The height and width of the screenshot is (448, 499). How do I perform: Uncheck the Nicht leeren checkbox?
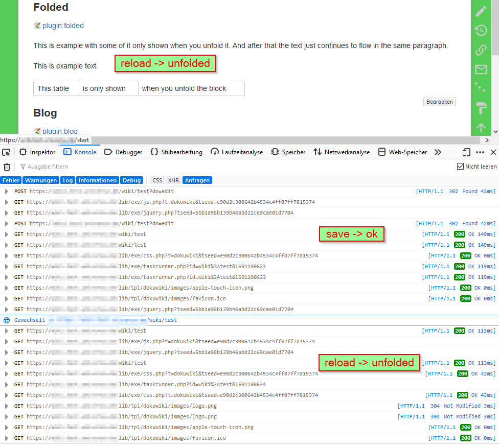click(461, 166)
